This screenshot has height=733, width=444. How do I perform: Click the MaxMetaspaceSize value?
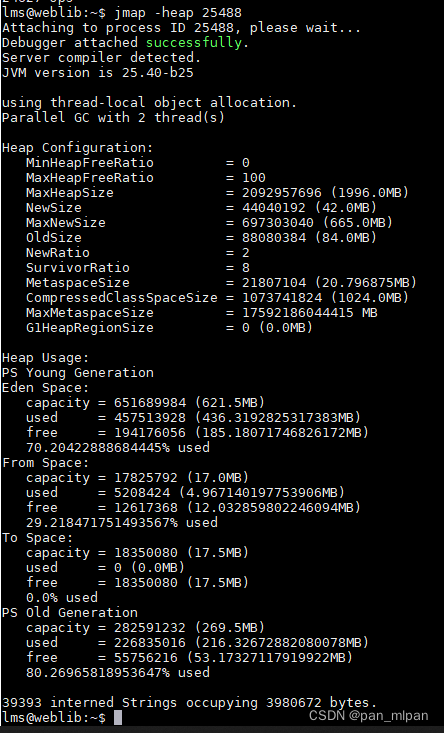point(309,312)
